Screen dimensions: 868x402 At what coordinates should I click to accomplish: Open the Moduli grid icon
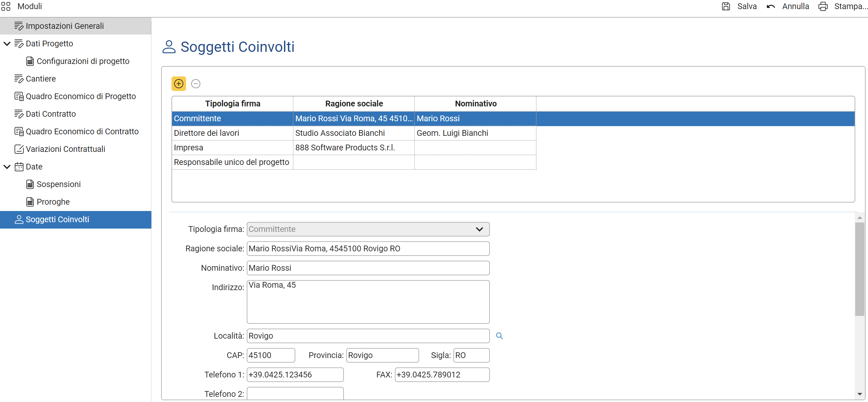(x=6, y=6)
